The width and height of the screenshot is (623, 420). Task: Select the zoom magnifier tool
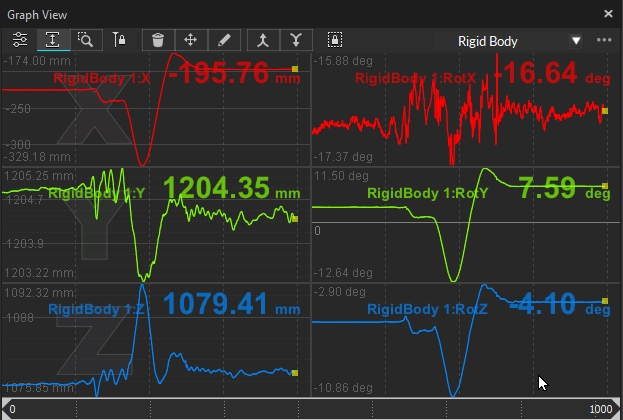[x=86, y=40]
